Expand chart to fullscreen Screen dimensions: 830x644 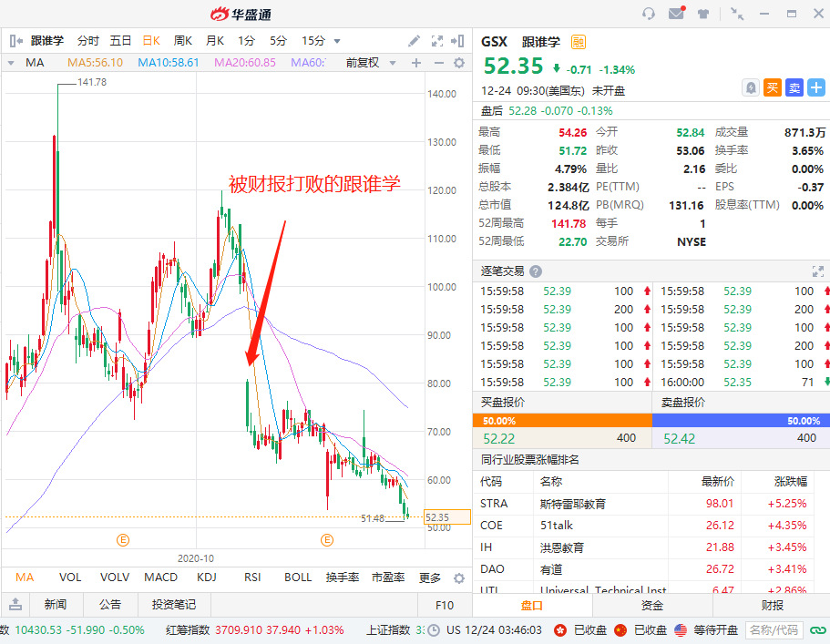(x=437, y=41)
